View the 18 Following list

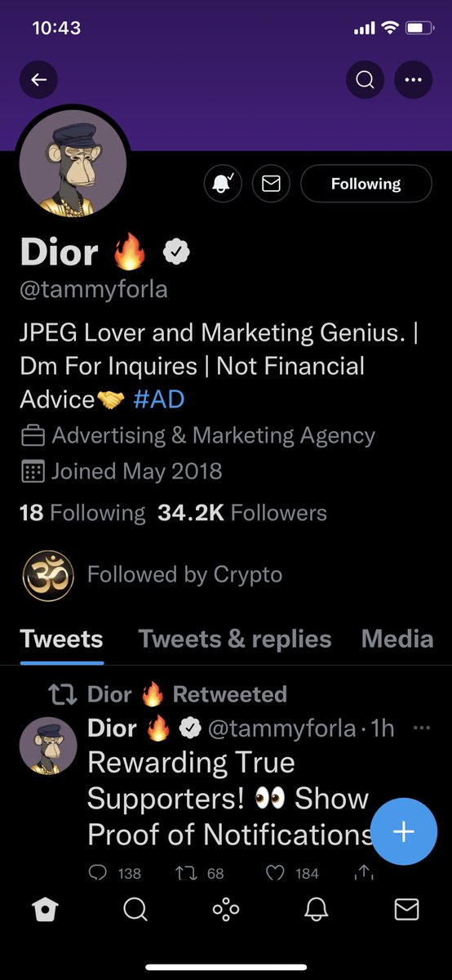click(82, 513)
